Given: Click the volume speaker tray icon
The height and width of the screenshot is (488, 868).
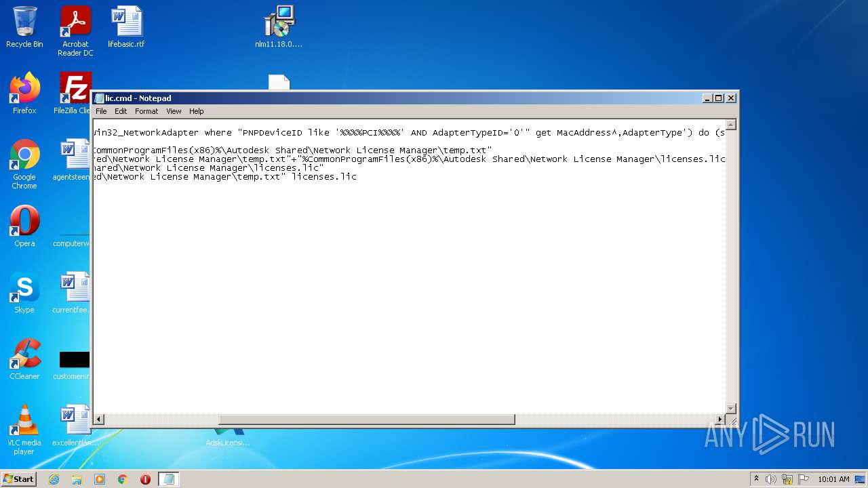Looking at the screenshot, I should coord(771,479).
